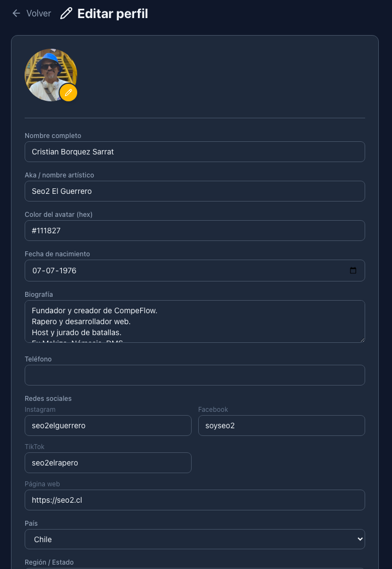Focus the empty Teléfono field
This screenshot has width=392, height=569.
point(194,375)
